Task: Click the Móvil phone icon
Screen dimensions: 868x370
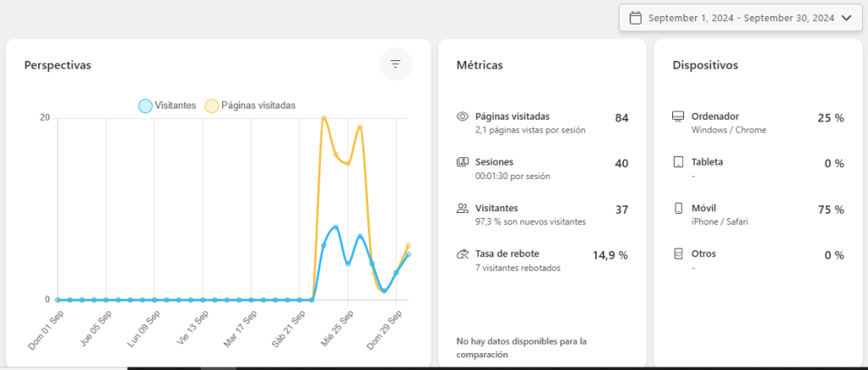Action: click(677, 208)
